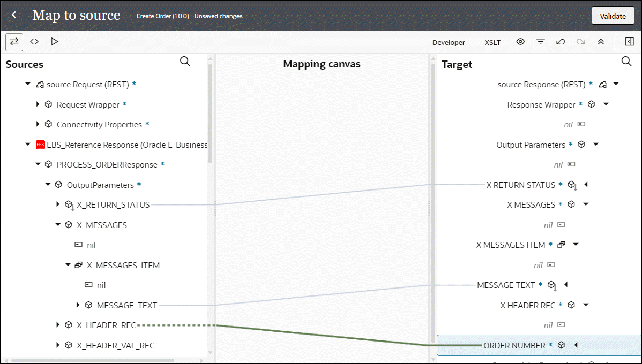
Task: Collapse source X_MESSAGES_ITEM node
Action: [x=68, y=265]
